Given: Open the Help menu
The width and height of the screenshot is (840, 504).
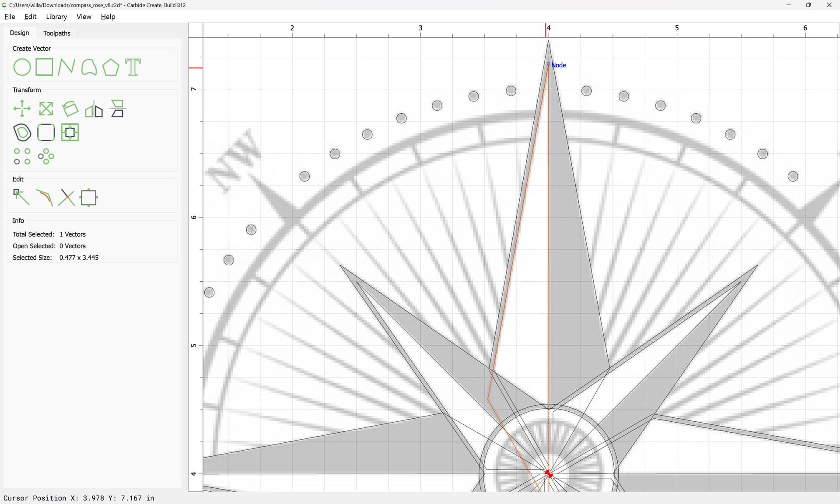Looking at the screenshot, I should 108,17.
